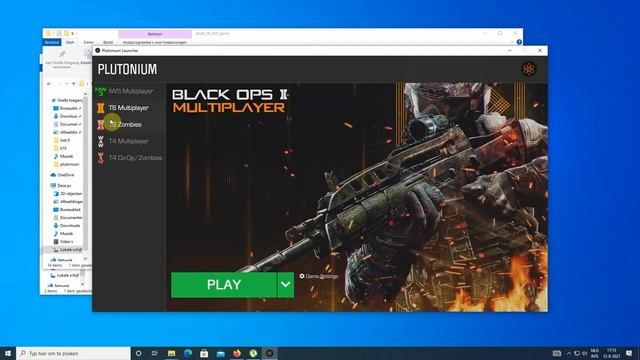The width and height of the screenshot is (640, 360).
Task: Open the Hulpprogramma's voor toepassingen tab
Action: (x=155, y=42)
